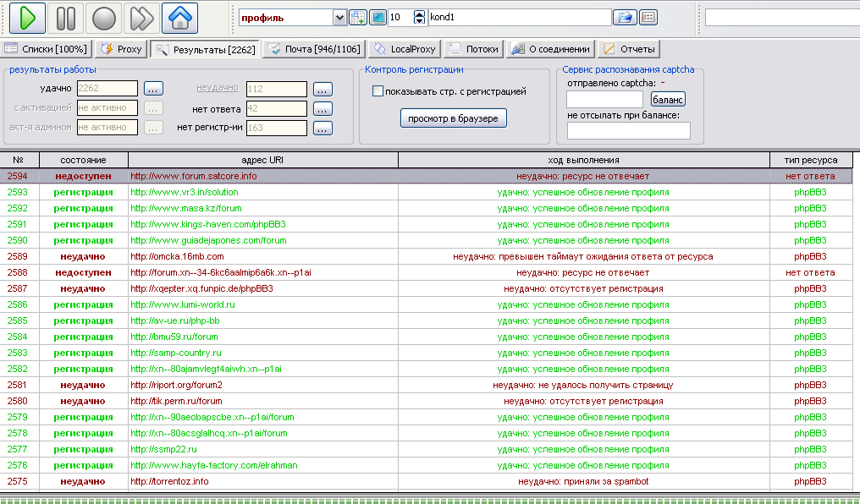Select the tik.perm.ru/forum address
This screenshot has width=860, height=504.
176,401
